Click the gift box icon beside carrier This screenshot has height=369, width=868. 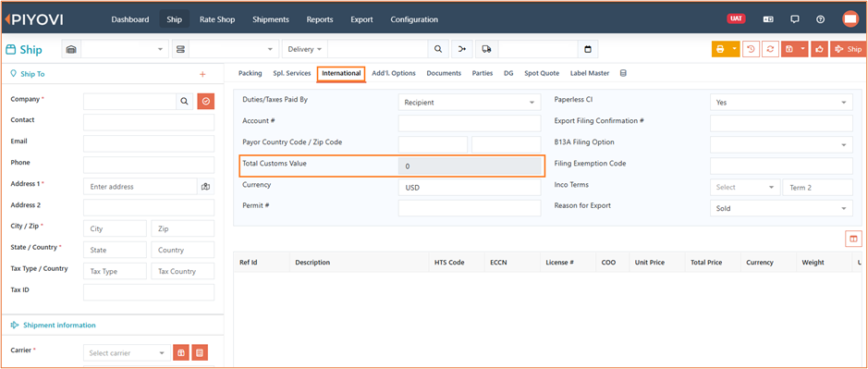(181, 353)
